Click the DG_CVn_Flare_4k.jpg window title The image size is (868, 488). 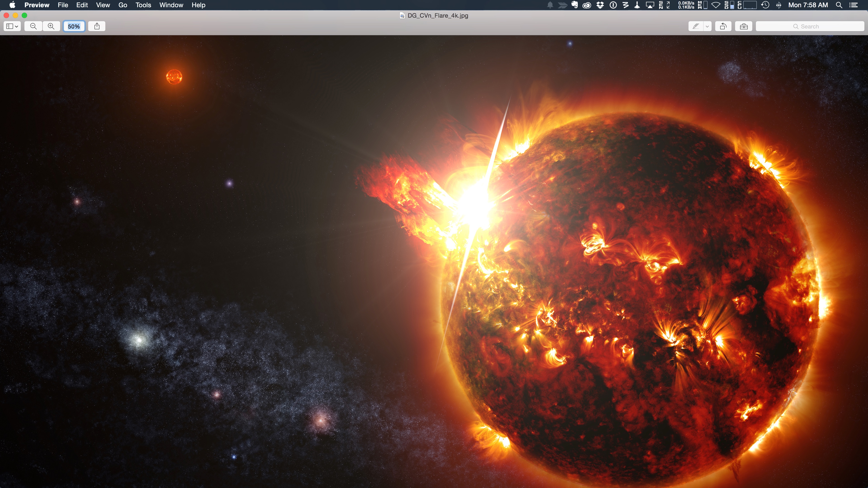point(438,16)
